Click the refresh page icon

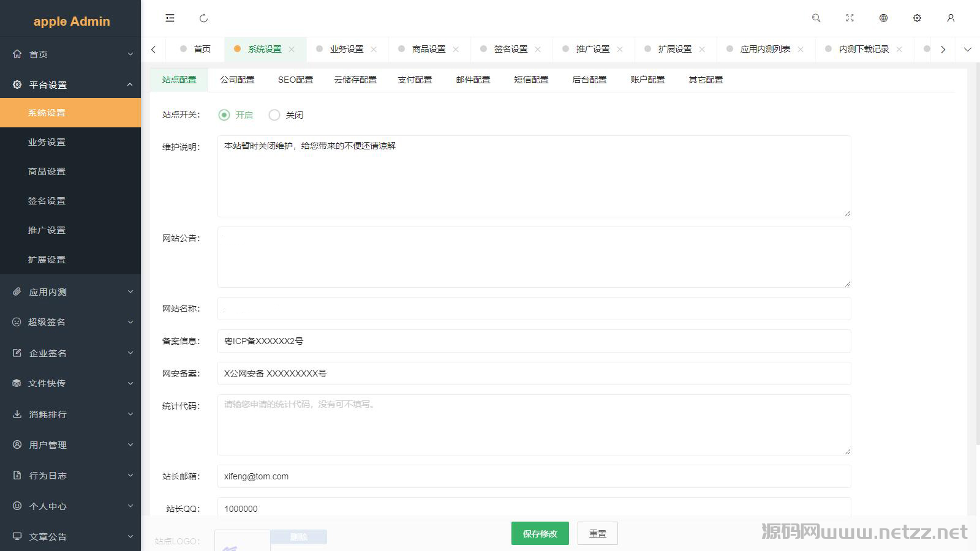coord(204,18)
